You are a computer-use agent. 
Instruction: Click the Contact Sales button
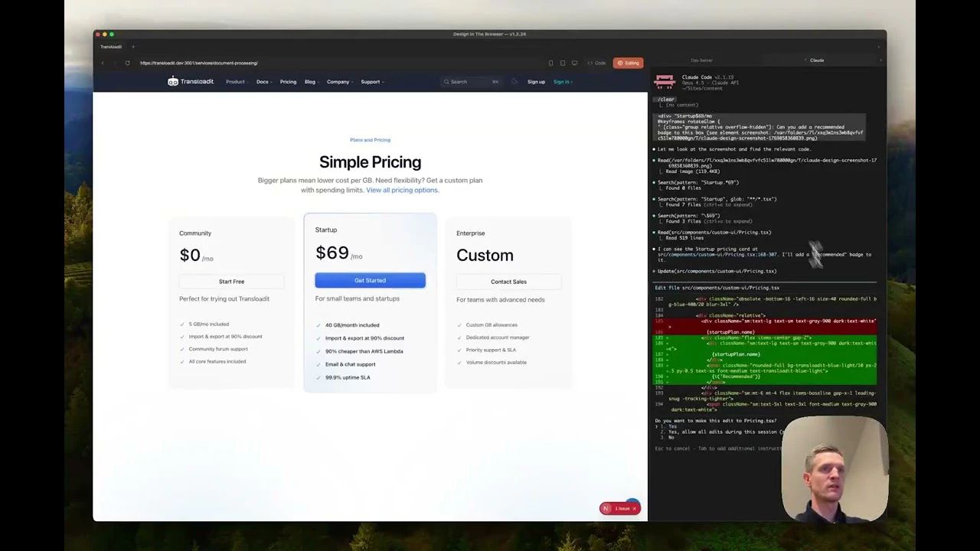[x=508, y=282]
